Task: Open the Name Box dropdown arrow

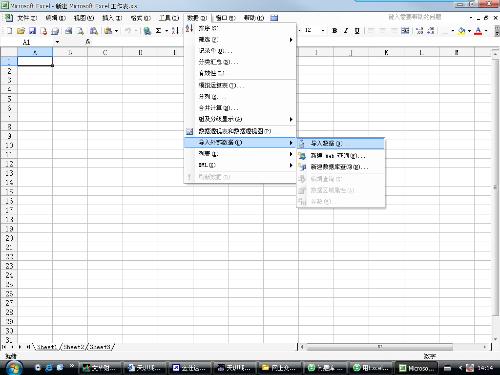Action: click(x=57, y=42)
